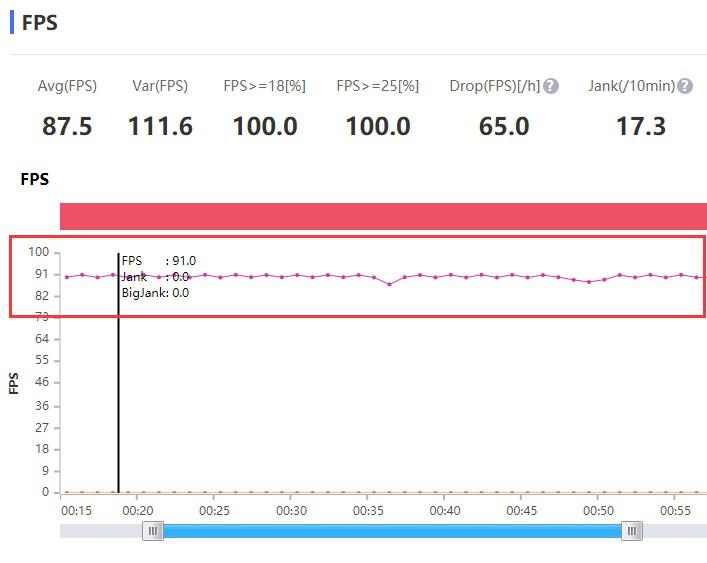Click the unselected gray track left of slider

[101, 531]
